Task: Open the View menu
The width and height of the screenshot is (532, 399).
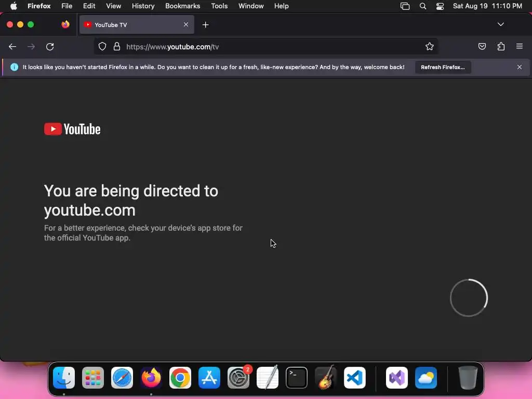Action: coord(113,6)
